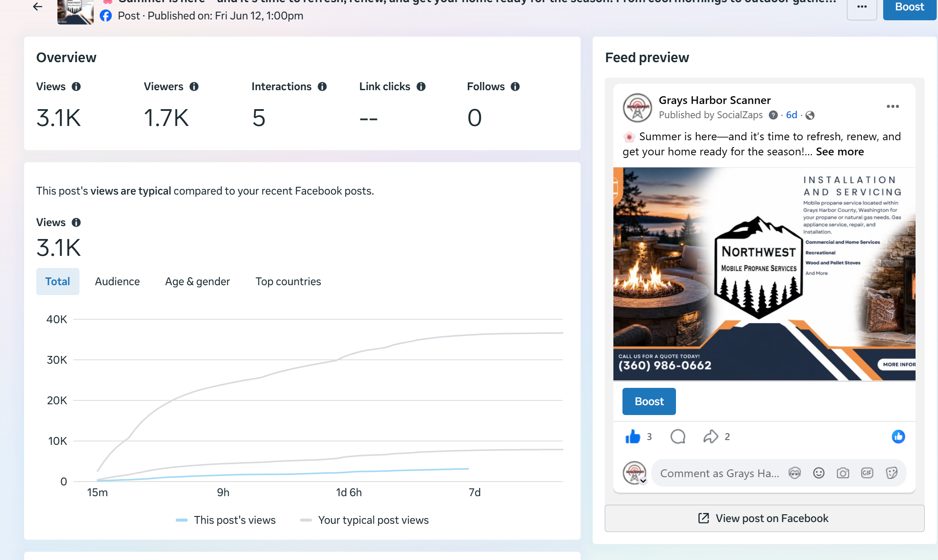The width and height of the screenshot is (938, 560).
Task: Click the Viewers value 1.7K
Action: [166, 118]
